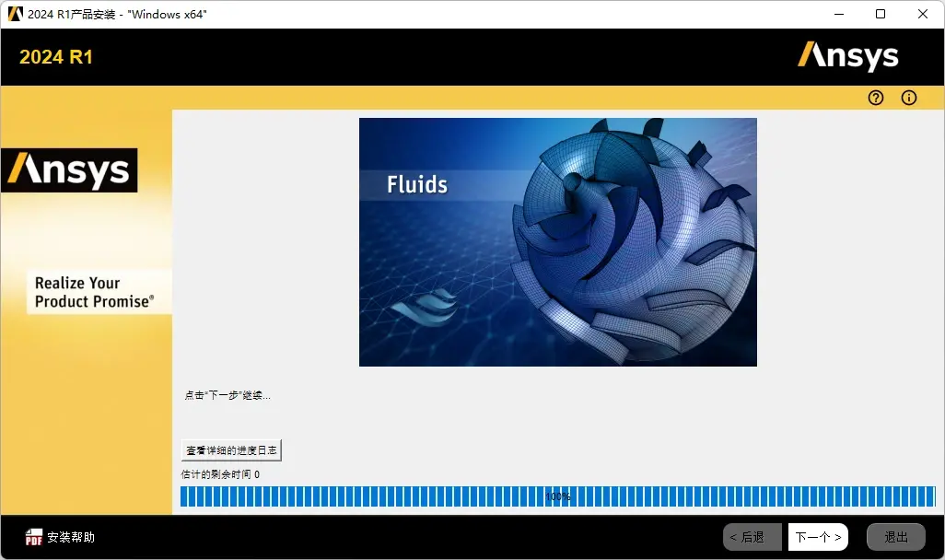Click the 点击下一步继续 instruction text
The height and width of the screenshot is (560, 945).
point(227,395)
